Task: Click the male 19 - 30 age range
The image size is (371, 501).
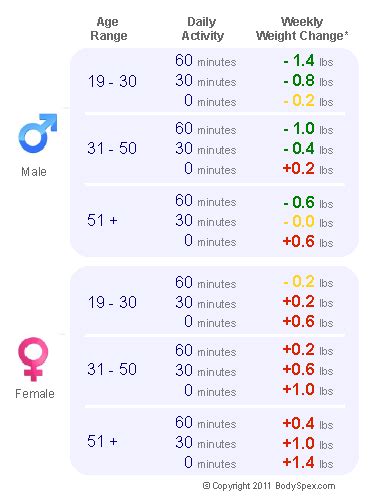Action: 112,81
